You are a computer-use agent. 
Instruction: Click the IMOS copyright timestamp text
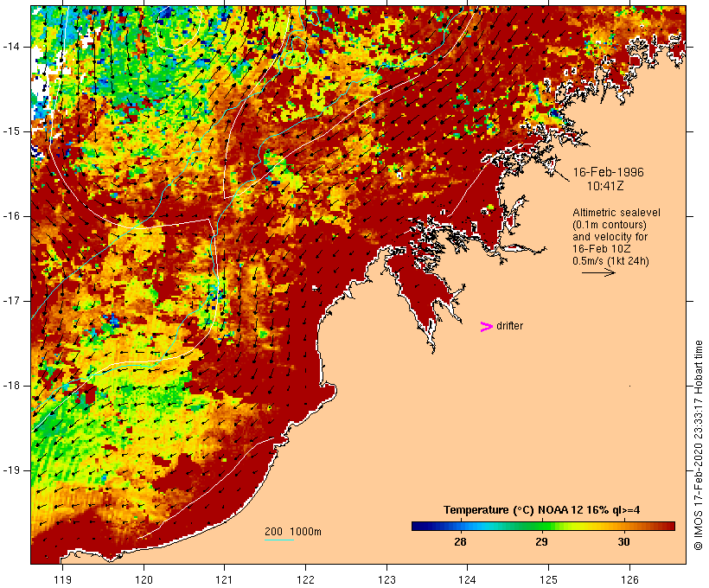pos(698,445)
